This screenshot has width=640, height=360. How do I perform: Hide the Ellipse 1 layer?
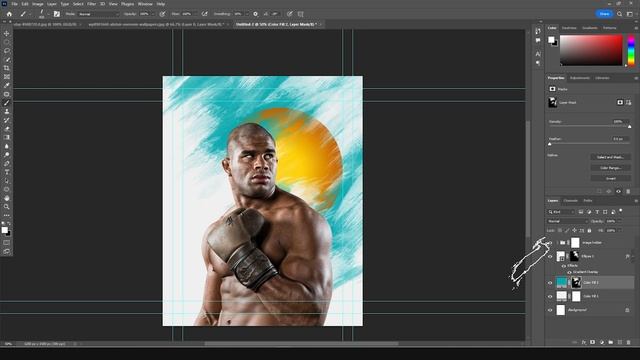coord(550,256)
